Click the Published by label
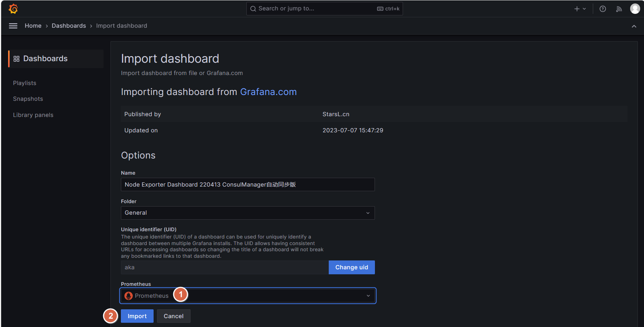The height and width of the screenshot is (327, 644). coord(142,114)
